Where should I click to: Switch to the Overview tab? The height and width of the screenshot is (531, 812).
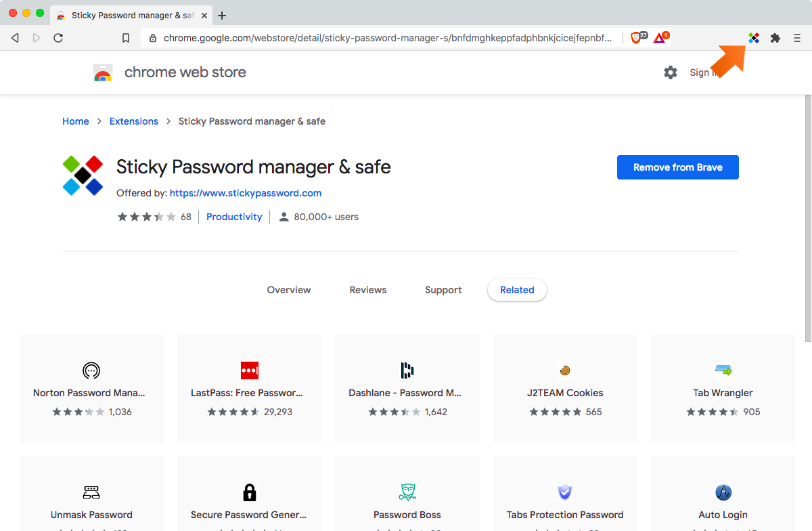point(289,290)
